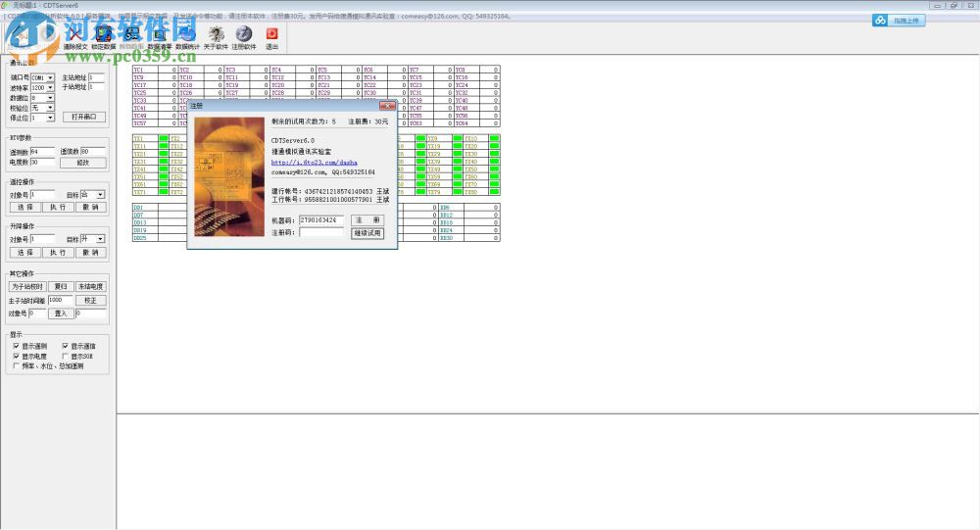Click the 注册软件 register icon
Screen dimensions: 980x530
coord(244,37)
